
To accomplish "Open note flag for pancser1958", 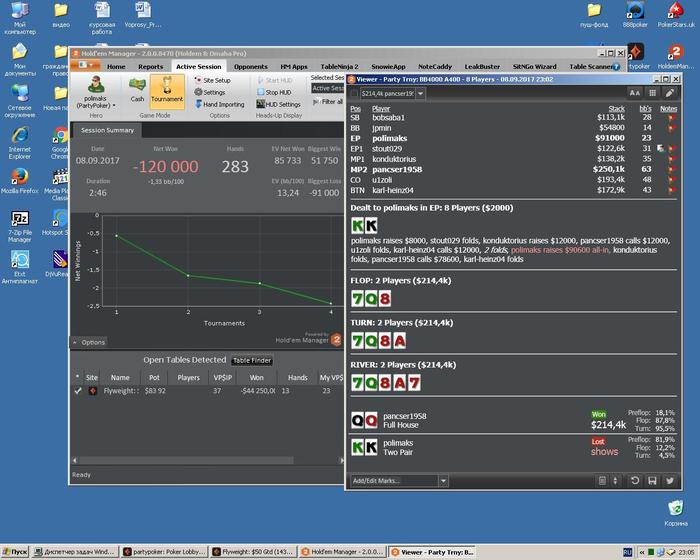I will [x=671, y=169].
